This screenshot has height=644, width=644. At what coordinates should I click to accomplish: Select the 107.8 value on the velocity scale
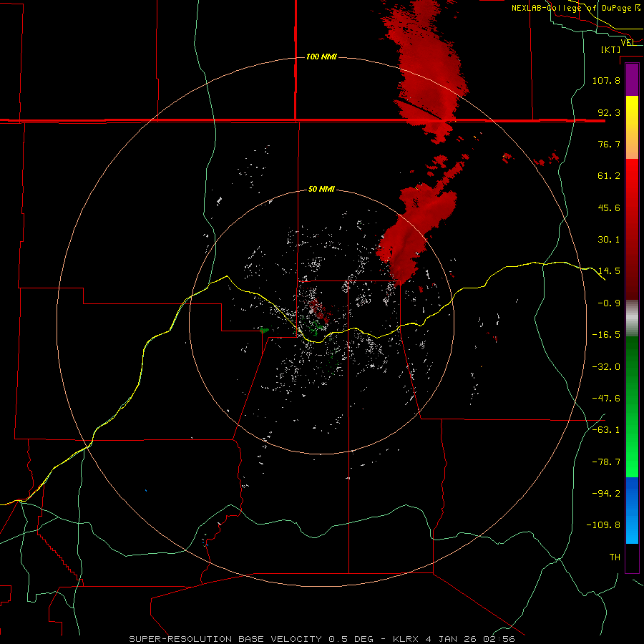(x=606, y=80)
